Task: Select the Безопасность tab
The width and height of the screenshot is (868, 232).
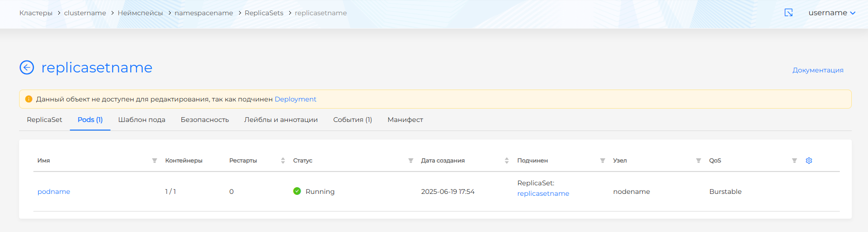Action: (x=205, y=120)
